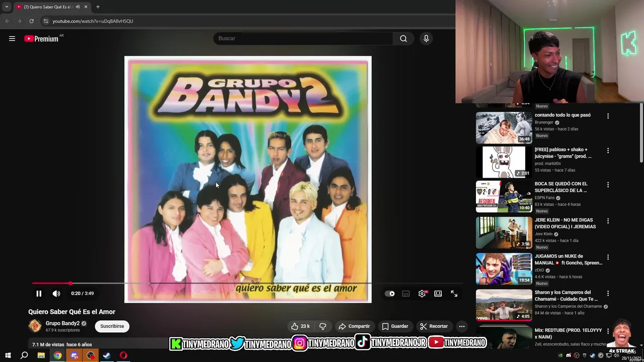Open Recortar clip button
644x362 pixels.
point(434,326)
